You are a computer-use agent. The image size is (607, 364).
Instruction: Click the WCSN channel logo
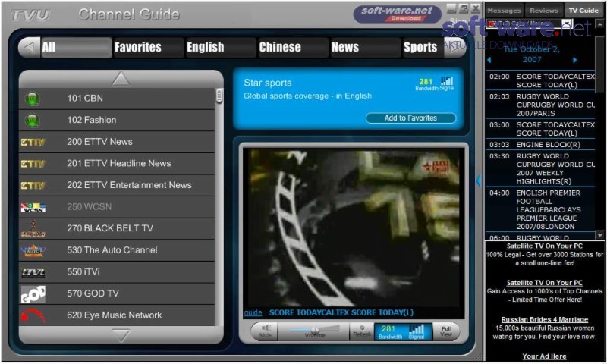pyautogui.click(x=33, y=207)
